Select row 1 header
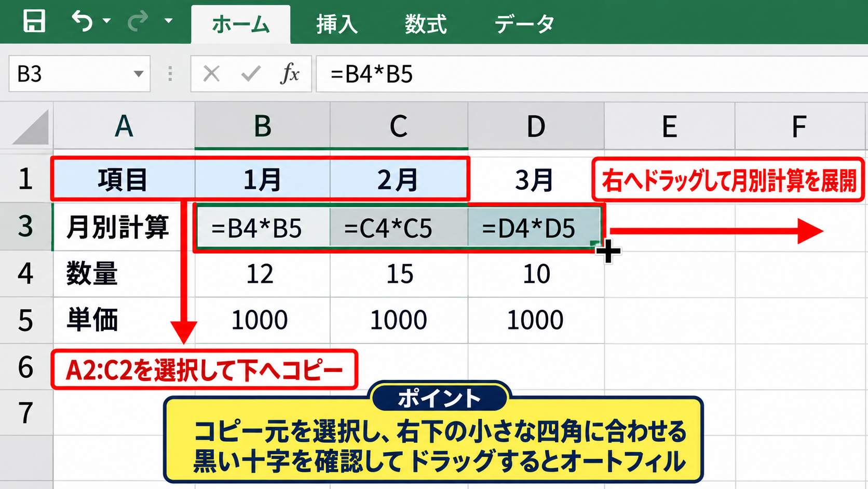This screenshot has width=868, height=489. pos(26,179)
